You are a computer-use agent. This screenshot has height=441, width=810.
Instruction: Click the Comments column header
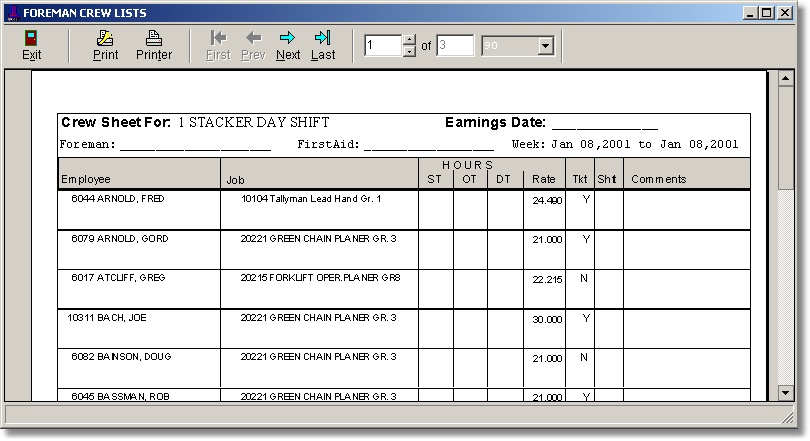point(658,179)
